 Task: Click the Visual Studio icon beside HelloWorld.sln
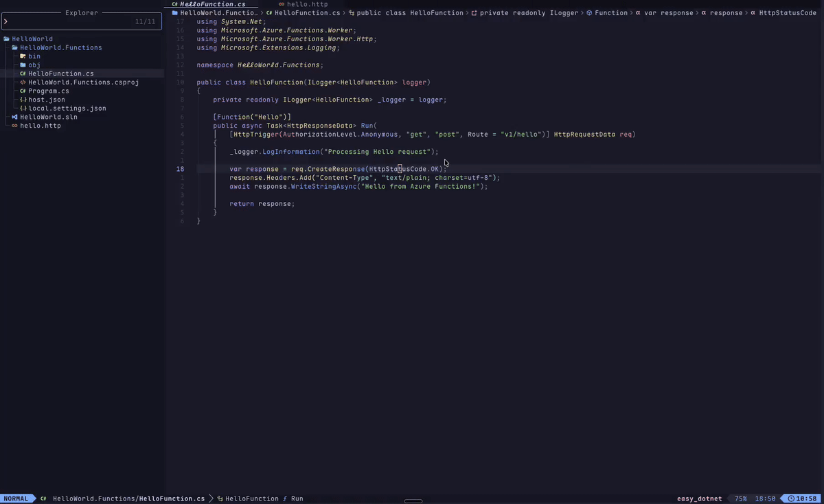pos(14,117)
